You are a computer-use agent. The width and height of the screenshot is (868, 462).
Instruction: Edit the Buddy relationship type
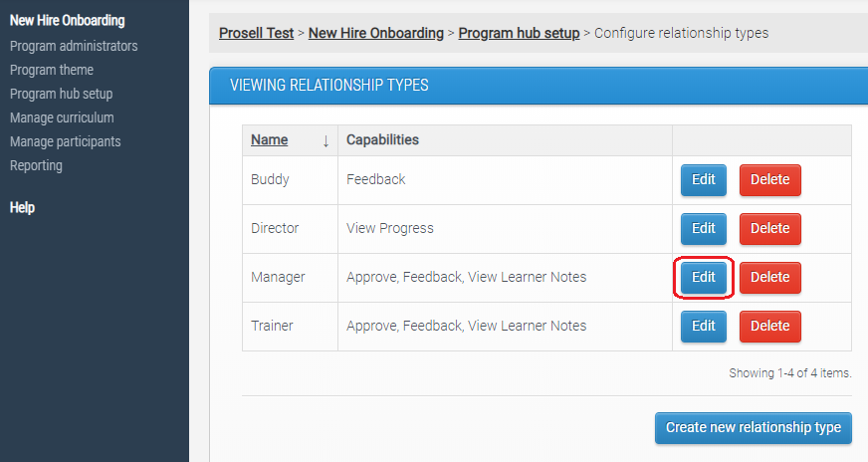[704, 180]
